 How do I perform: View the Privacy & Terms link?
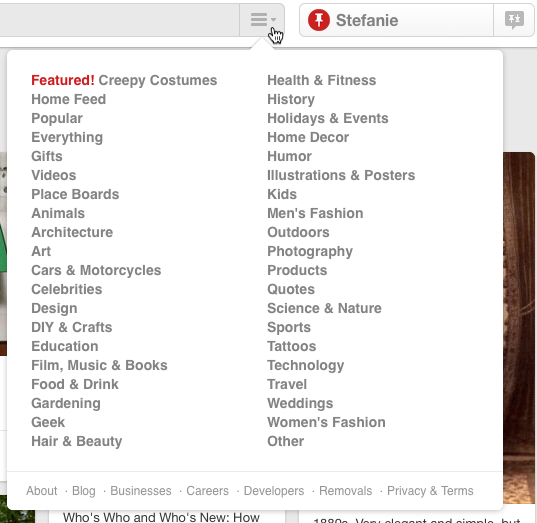[430, 491]
